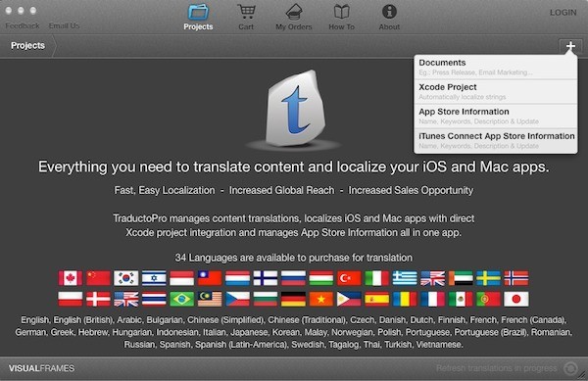Click the Philippines flag

(x=349, y=300)
